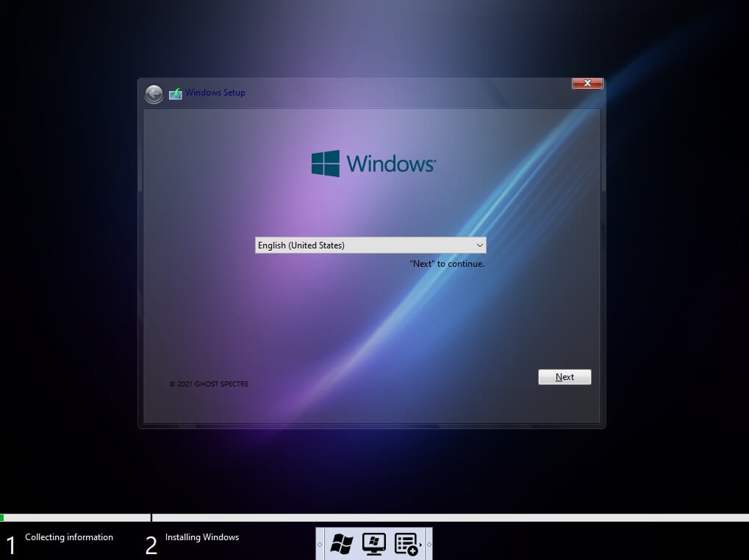The image size is (749, 560).
Task: Click the left diamond handle of toolbar
Action: click(320, 545)
